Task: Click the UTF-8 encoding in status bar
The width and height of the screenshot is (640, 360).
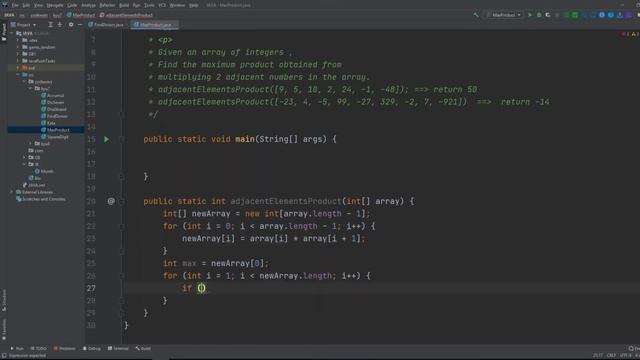Action: [x=625, y=356]
